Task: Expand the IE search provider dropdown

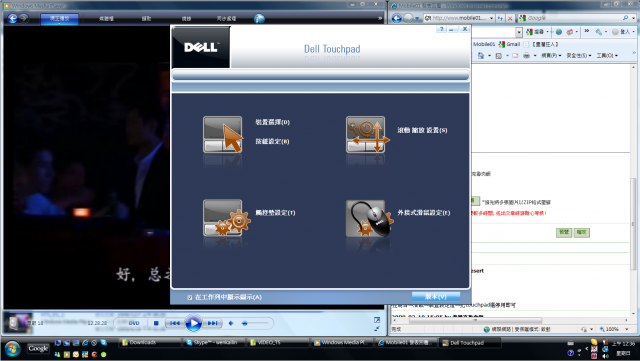Action: coord(633,18)
